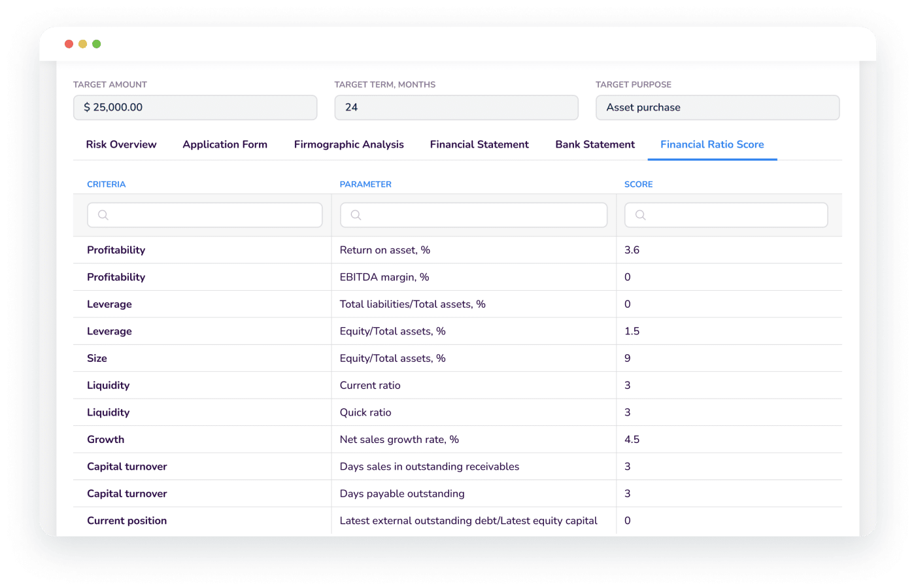This screenshot has width=916, height=588.
Task: Select the Net sales growth rate row
Action: click(x=458, y=440)
